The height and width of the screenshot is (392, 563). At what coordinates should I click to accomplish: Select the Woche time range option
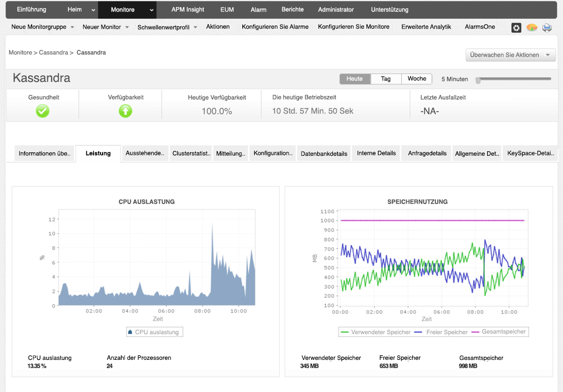(x=417, y=79)
